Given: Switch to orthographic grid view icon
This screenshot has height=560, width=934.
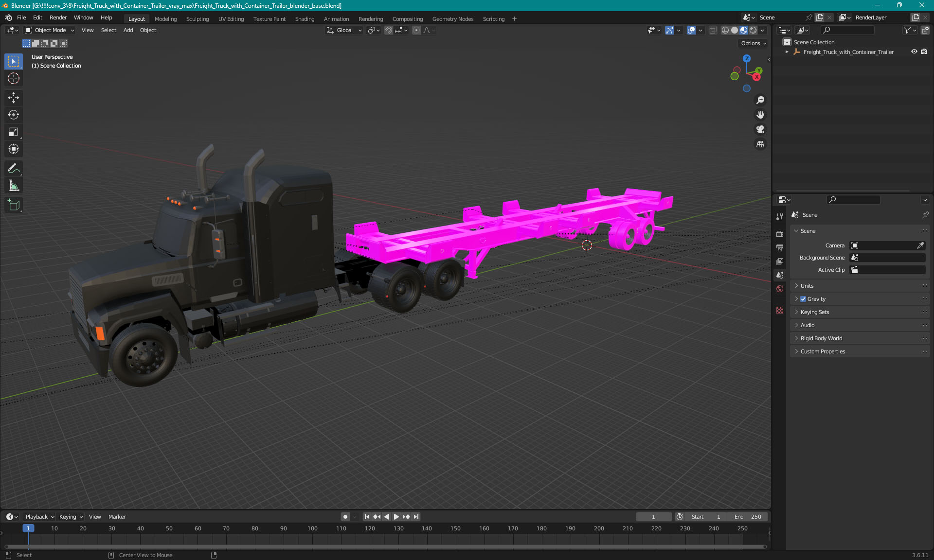Looking at the screenshot, I should (x=760, y=144).
